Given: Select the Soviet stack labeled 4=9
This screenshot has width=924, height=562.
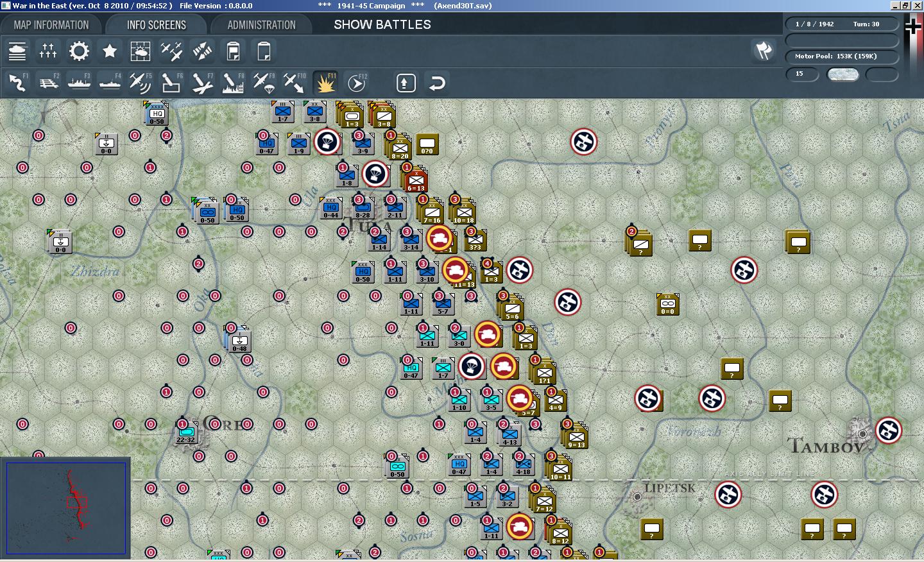Looking at the screenshot, I should tap(555, 401).
